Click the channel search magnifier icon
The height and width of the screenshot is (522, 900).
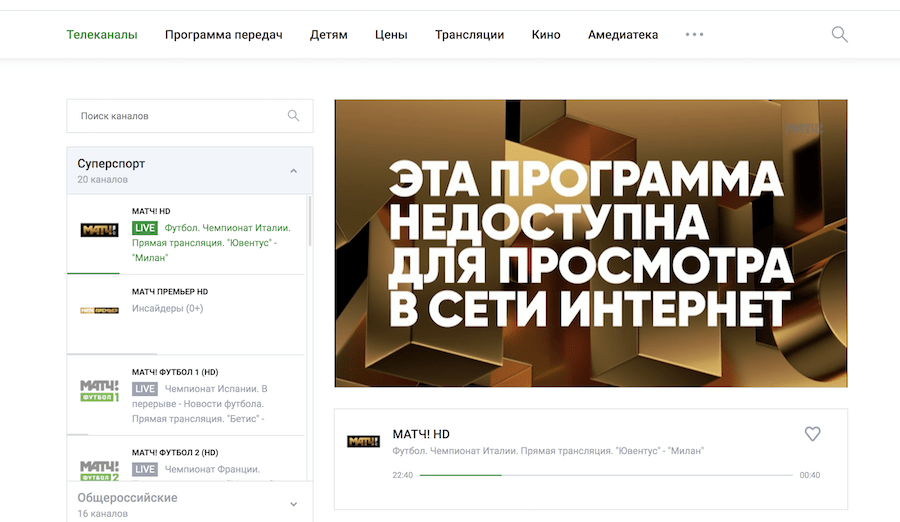pos(293,116)
